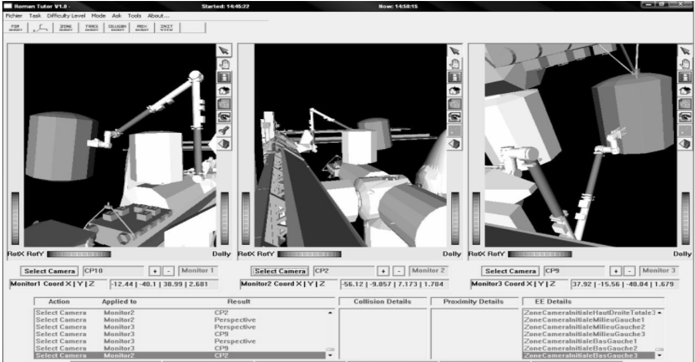This screenshot has height=362, width=695.
Task: Select the pick arrow tool in Monitor 1
Action: coord(224,50)
